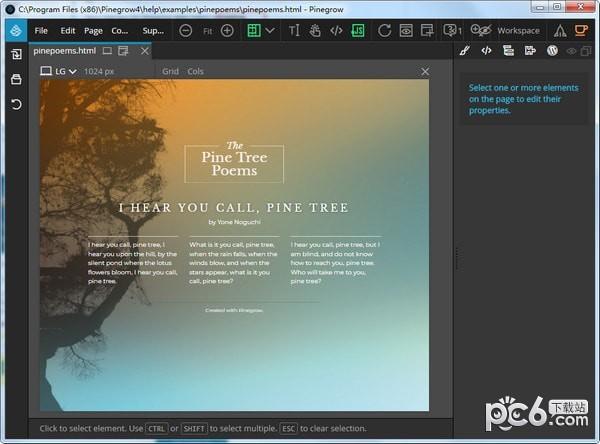The image size is (600, 444).
Task: Open the Edit menu
Action: pos(67,30)
